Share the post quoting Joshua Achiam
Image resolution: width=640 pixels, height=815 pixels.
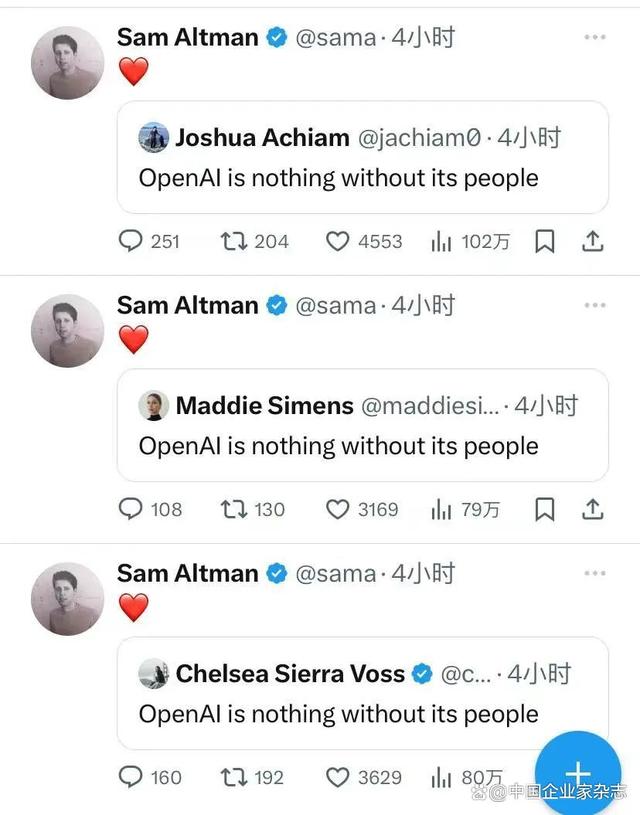[x=592, y=241]
